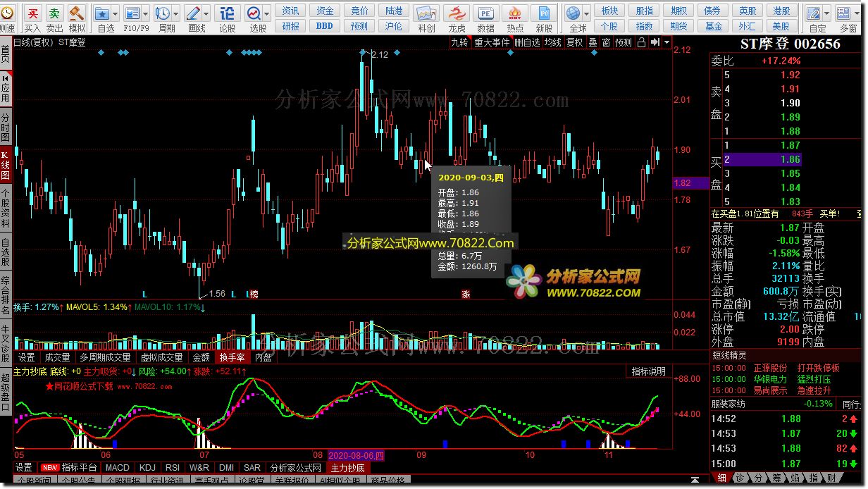Viewport: 868px width, 489px height.
Task: Click the 竞价 auction button
Action: click(359, 11)
